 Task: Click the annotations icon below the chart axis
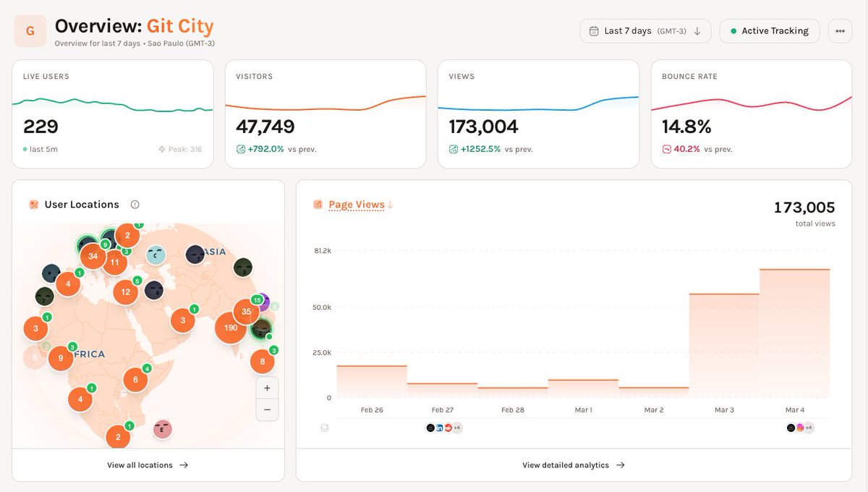[324, 428]
